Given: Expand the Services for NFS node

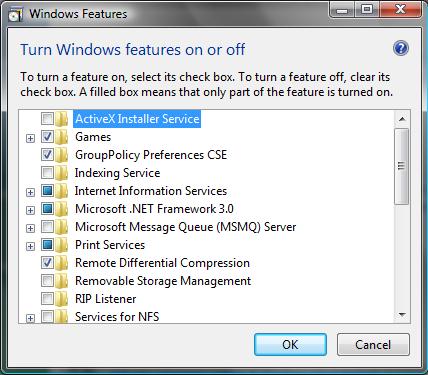Looking at the screenshot, I should tap(30, 318).
